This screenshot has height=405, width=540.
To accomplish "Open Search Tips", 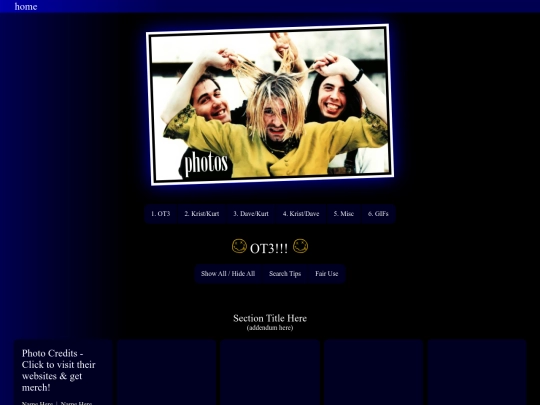I will pyautogui.click(x=285, y=274).
